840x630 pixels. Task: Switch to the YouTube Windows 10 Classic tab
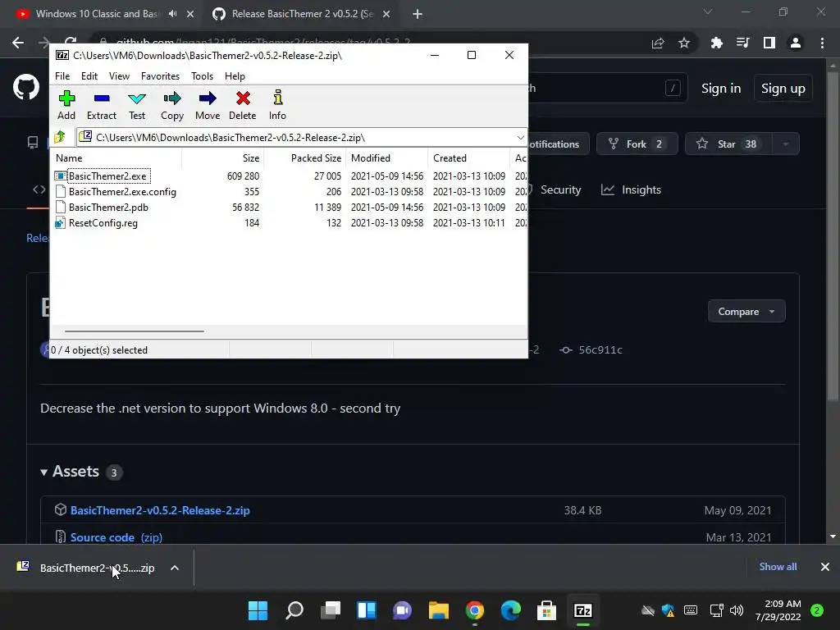(x=97, y=14)
